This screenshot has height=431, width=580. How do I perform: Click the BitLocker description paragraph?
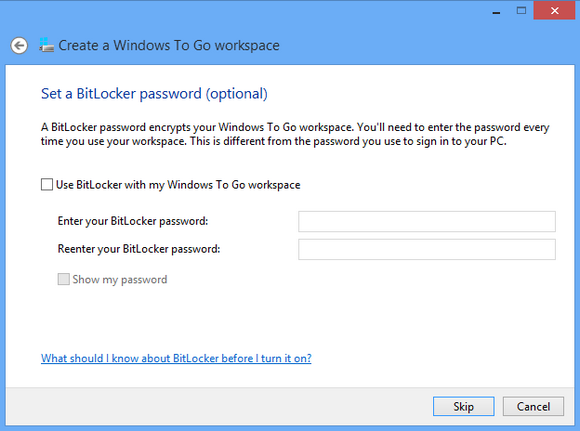tap(295, 134)
